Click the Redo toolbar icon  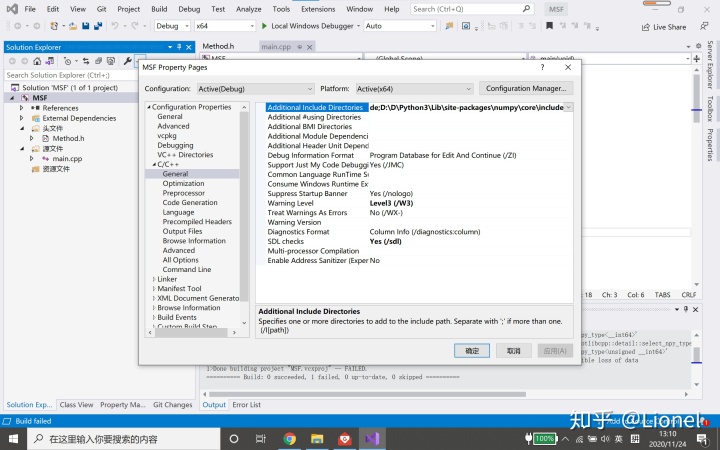pos(135,26)
